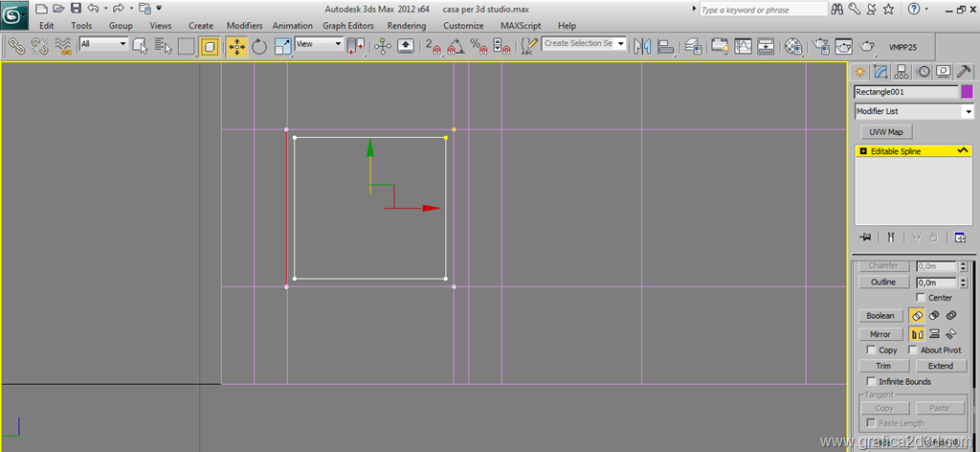Click the Outline button

883,282
